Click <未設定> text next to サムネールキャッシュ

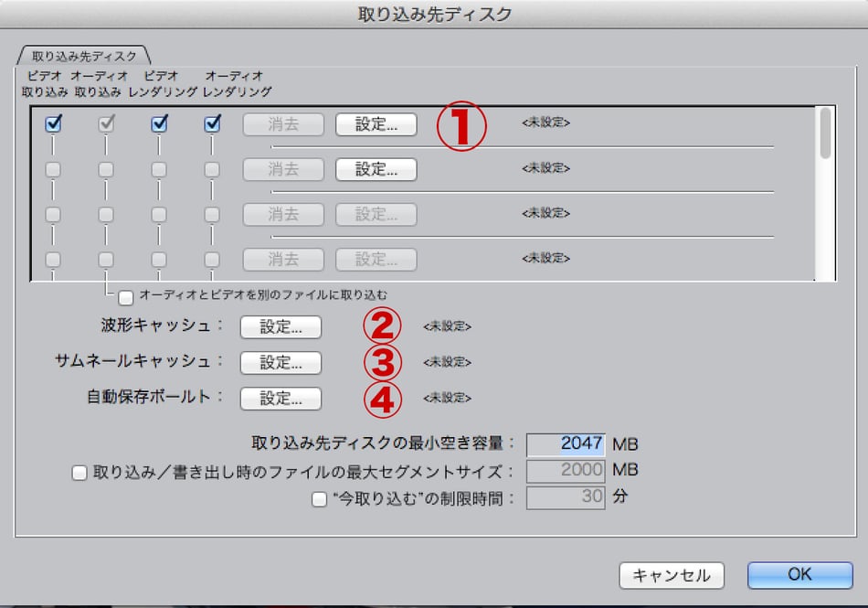click(x=448, y=362)
